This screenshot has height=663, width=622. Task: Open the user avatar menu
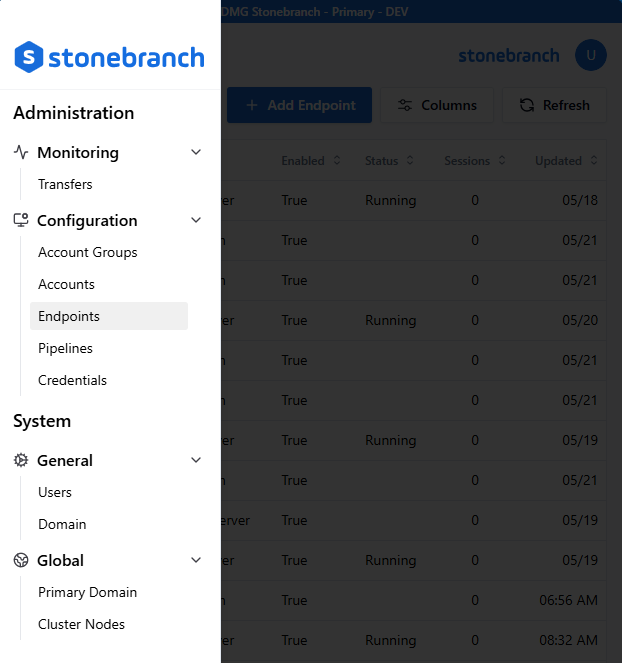(x=590, y=55)
